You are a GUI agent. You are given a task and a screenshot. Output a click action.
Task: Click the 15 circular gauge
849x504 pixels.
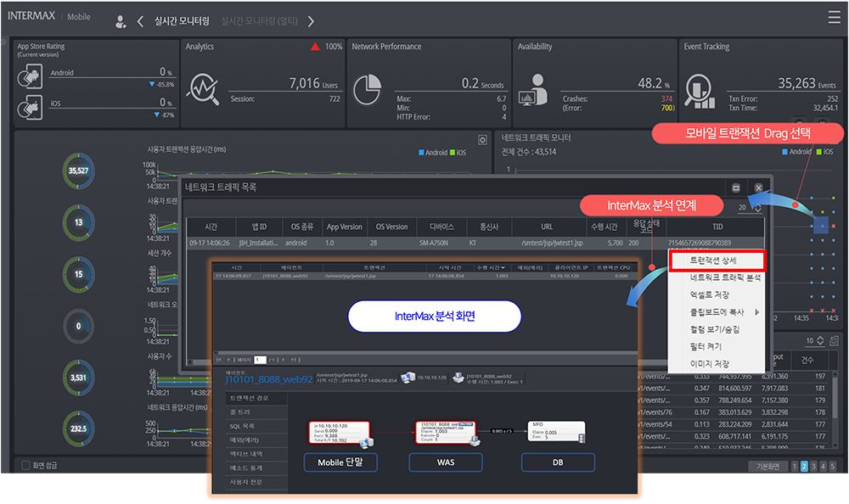78,274
